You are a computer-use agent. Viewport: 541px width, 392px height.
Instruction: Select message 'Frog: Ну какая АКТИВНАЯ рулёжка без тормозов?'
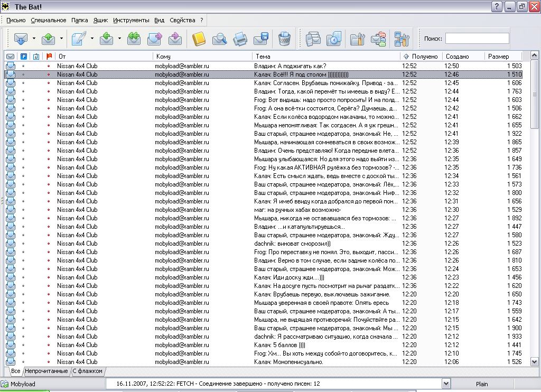coord(264,167)
